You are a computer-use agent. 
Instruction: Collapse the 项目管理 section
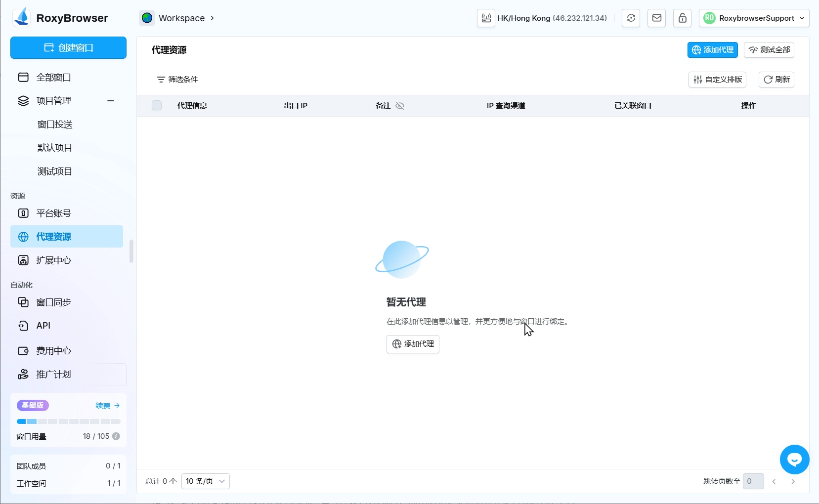click(111, 101)
